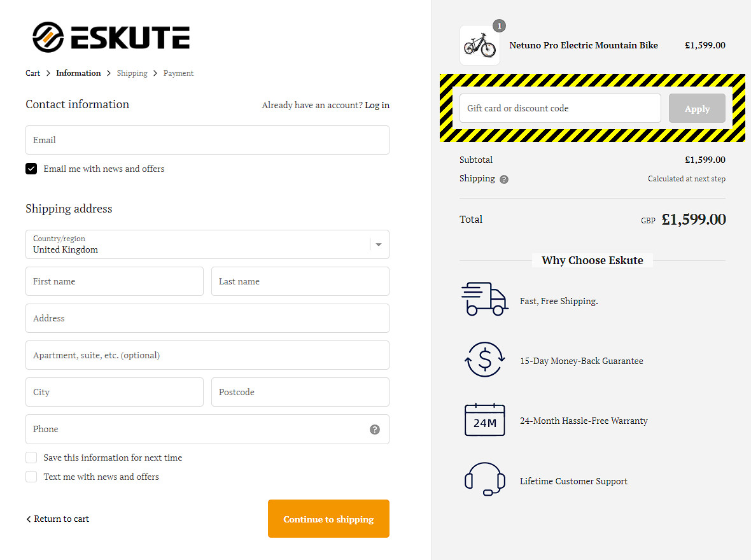Click the Apply discount button
This screenshot has height=560, width=751.
697,108
